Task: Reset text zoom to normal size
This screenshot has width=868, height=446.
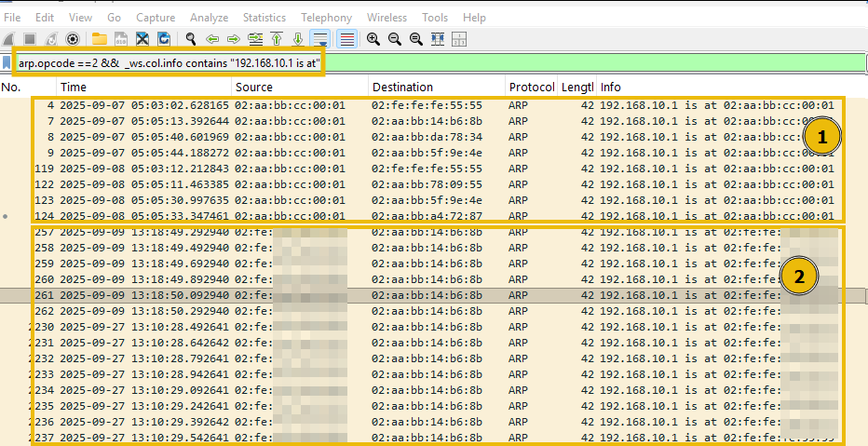Action: (x=416, y=39)
